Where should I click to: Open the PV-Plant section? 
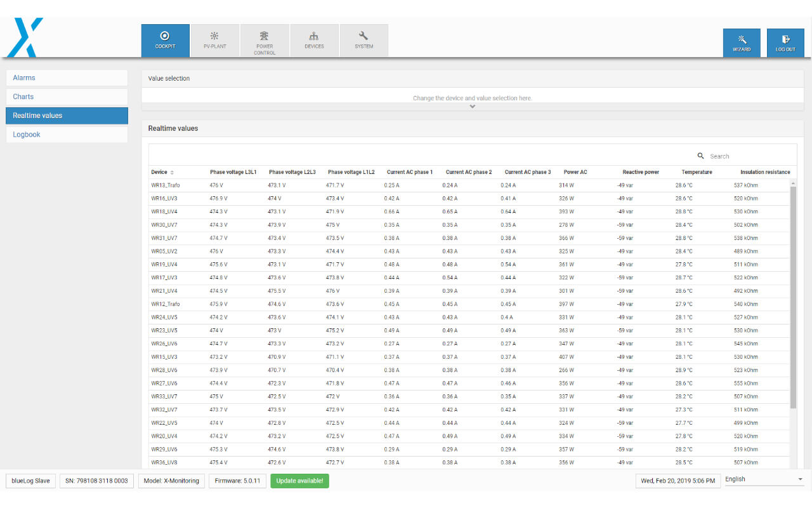214,41
